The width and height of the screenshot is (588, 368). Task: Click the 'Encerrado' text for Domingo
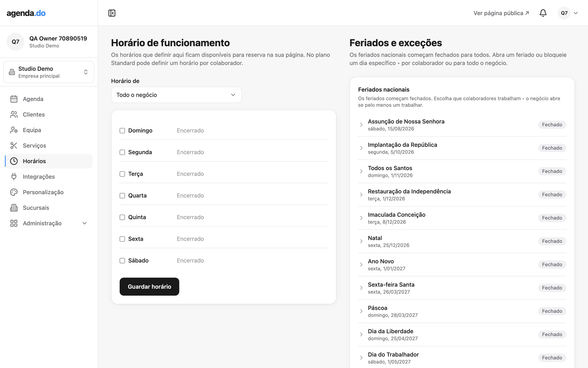(190, 131)
